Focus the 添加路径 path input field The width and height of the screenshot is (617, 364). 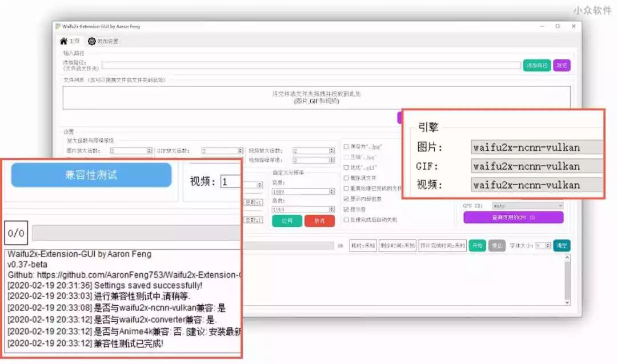click(311, 65)
